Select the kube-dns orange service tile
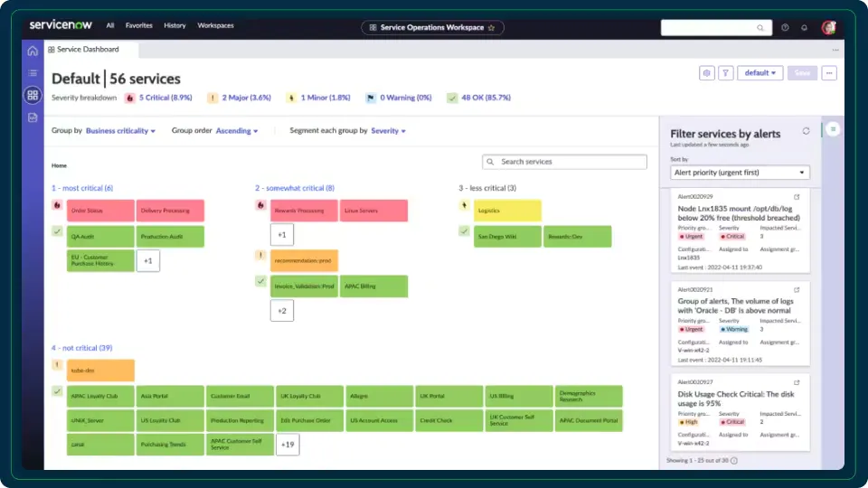 pos(100,371)
